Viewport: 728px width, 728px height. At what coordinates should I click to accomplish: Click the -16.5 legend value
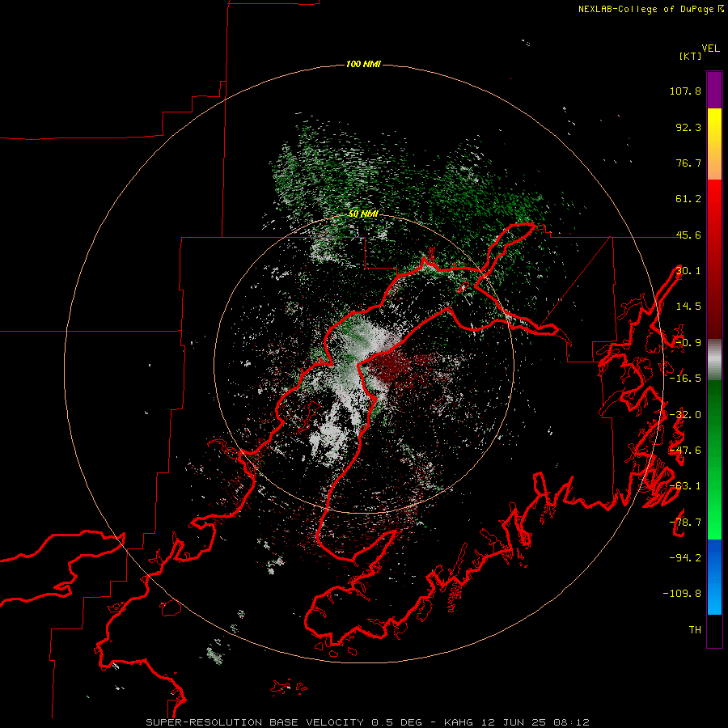click(x=685, y=379)
